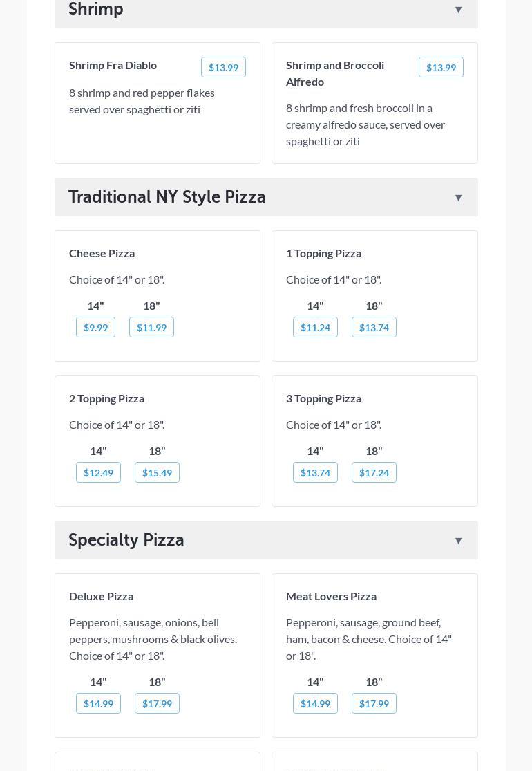Collapse the Traditional NY Style Pizza arrow
The width and height of the screenshot is (532, 771).
click(458, 198)
